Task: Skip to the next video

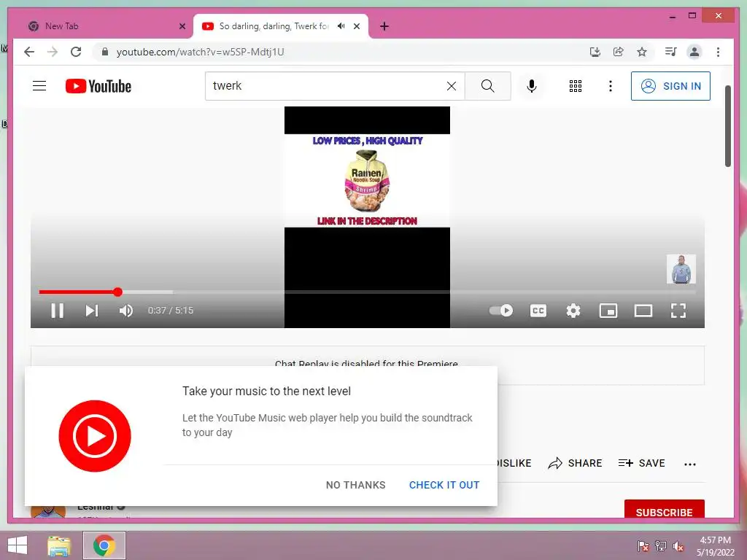Action: click(91, 311)
